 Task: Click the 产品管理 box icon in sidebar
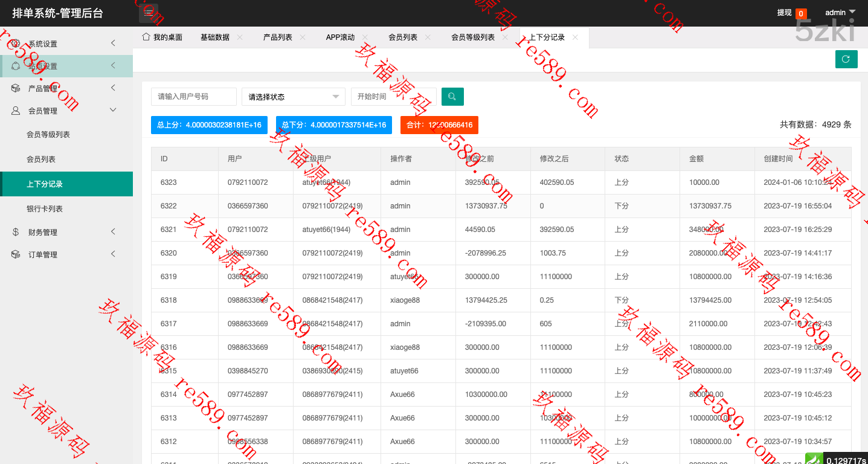[x=16, y=88]
